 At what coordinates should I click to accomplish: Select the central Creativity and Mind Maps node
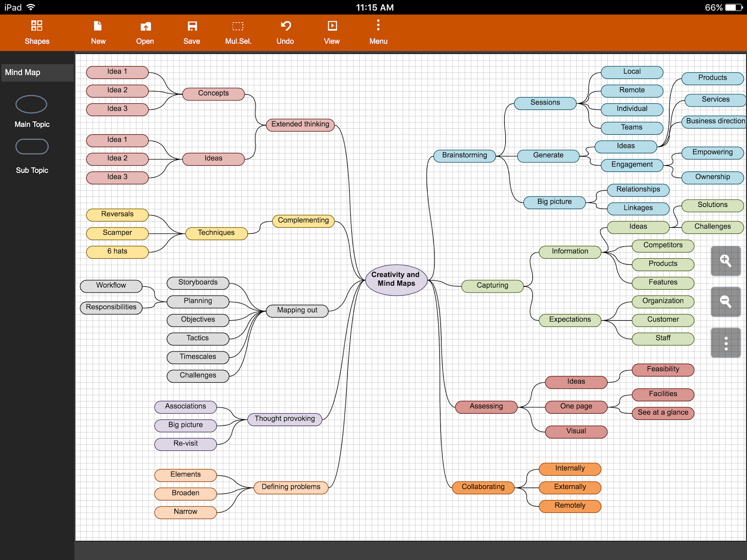(x=396, y=280)
